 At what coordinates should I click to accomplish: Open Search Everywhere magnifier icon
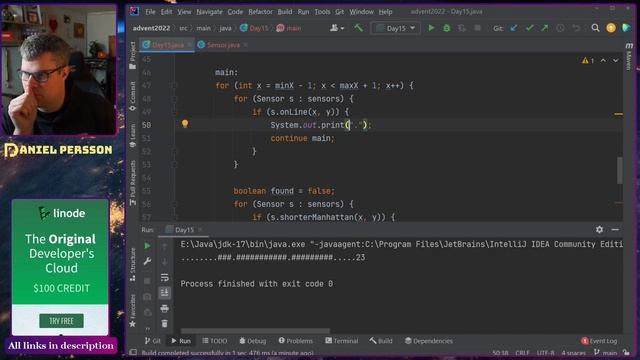coord(595,28)
